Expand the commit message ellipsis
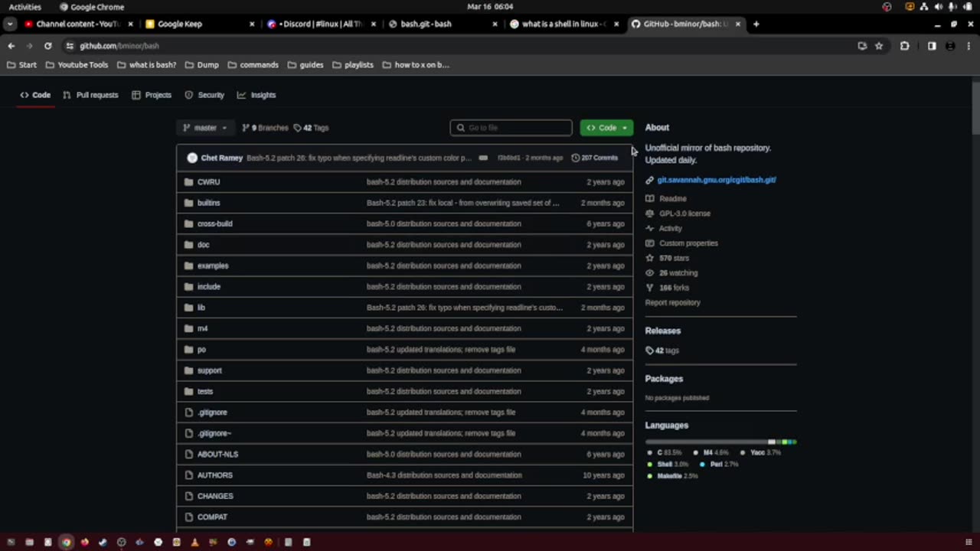The height and width of the screenshot is (551, 980). 483,158
